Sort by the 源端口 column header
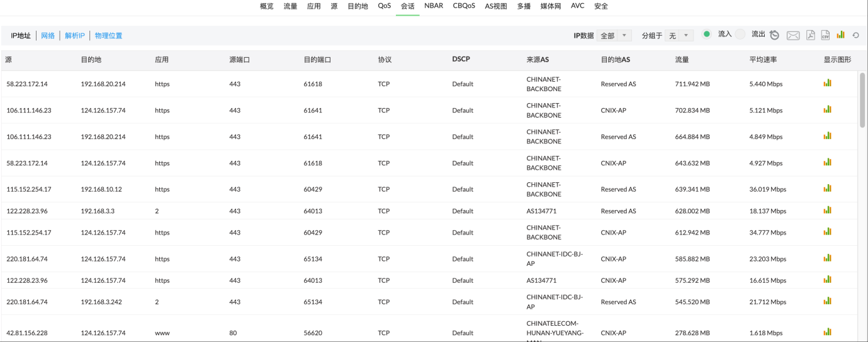868x342 pixels. (240, 60)
